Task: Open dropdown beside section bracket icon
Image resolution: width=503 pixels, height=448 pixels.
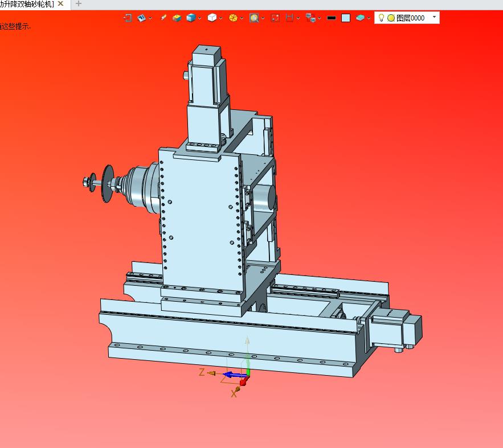Action: pyautogui.click(x=298, y=18)
